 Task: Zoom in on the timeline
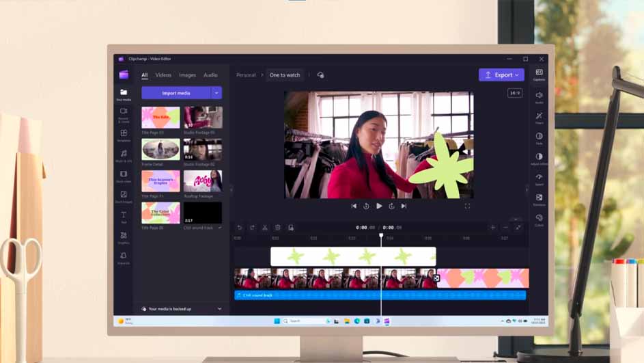tap(493, 228)
